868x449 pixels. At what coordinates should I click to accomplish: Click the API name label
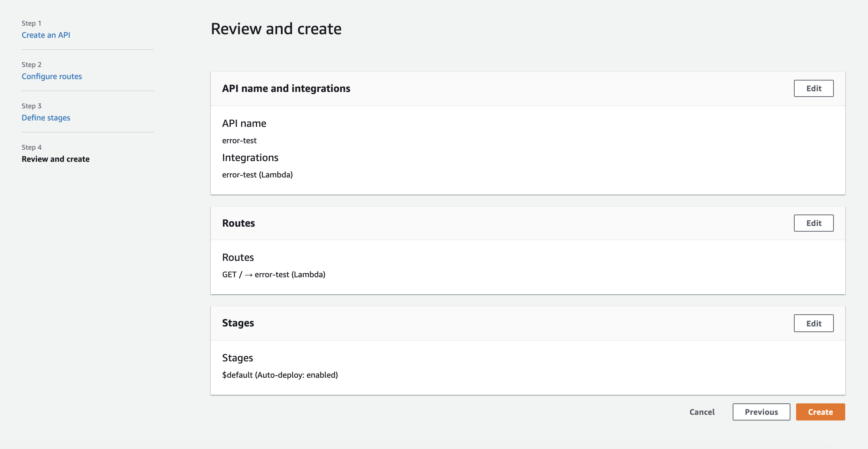pos(244,123)
